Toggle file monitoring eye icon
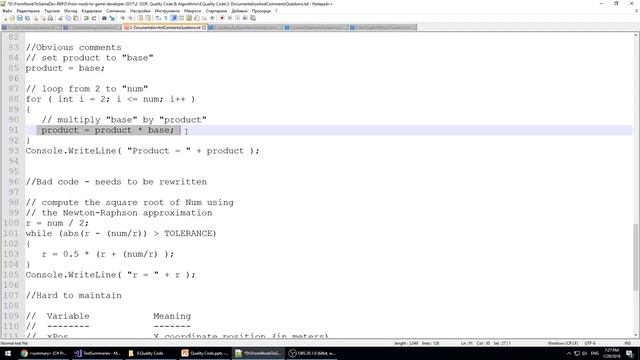 click(212, 18)
